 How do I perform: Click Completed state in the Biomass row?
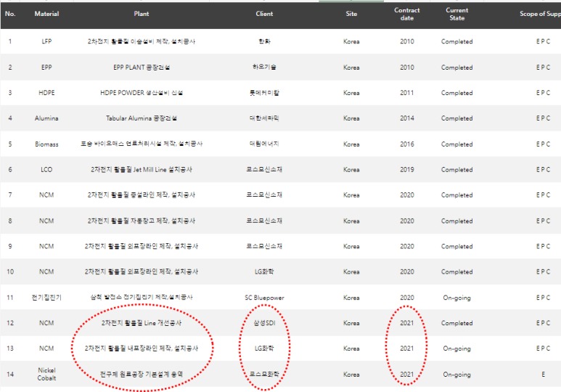coord(457,144)
